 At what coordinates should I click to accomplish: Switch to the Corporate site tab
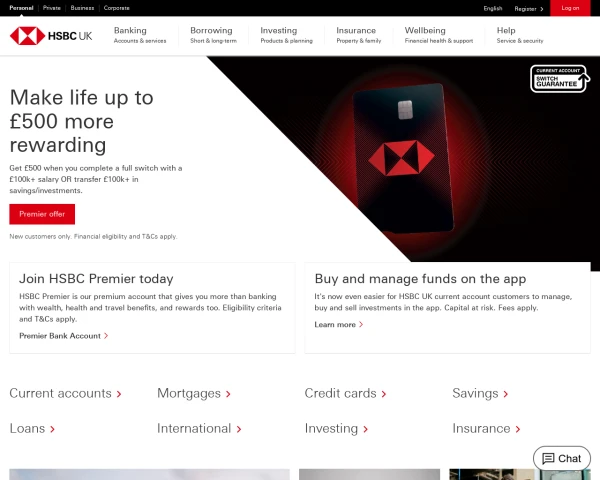[x=117, y=8]
